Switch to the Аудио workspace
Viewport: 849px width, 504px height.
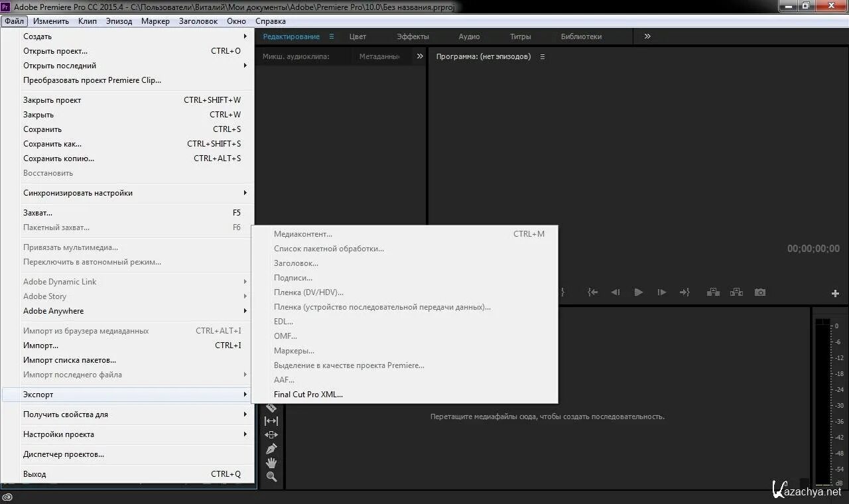[469, 36]
